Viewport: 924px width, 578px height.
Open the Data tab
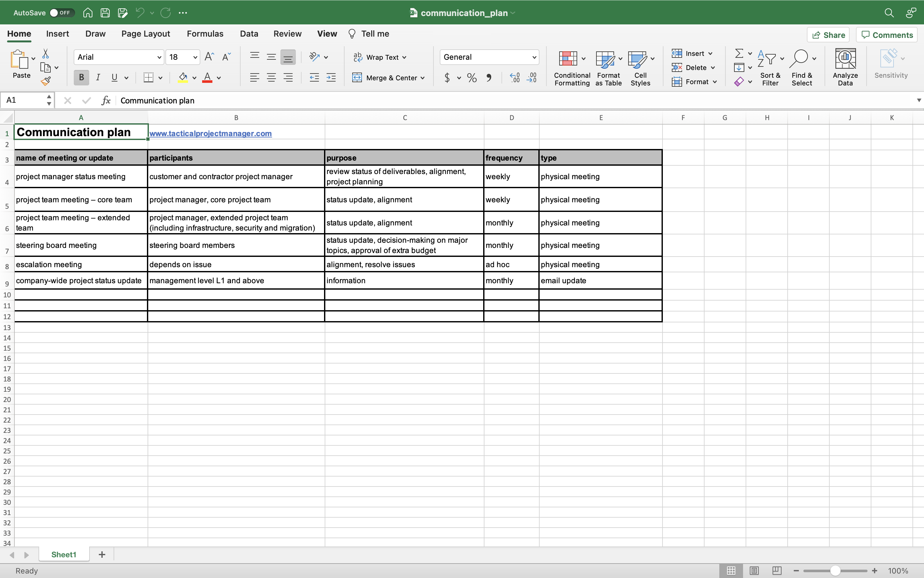click(x=249, y=34)
